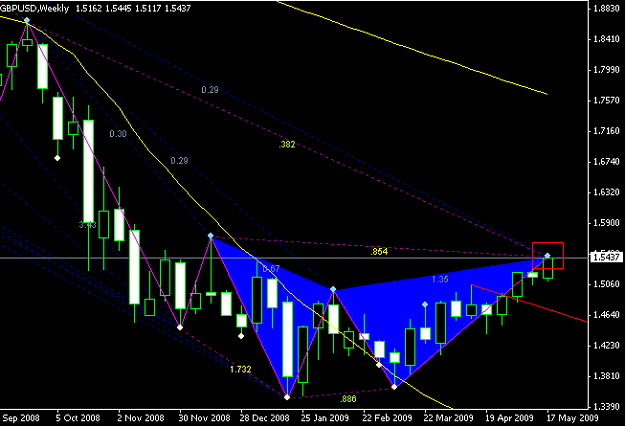Click the blue diamond at the September 2008 peak
625x427 pixels.
point(27,20)
